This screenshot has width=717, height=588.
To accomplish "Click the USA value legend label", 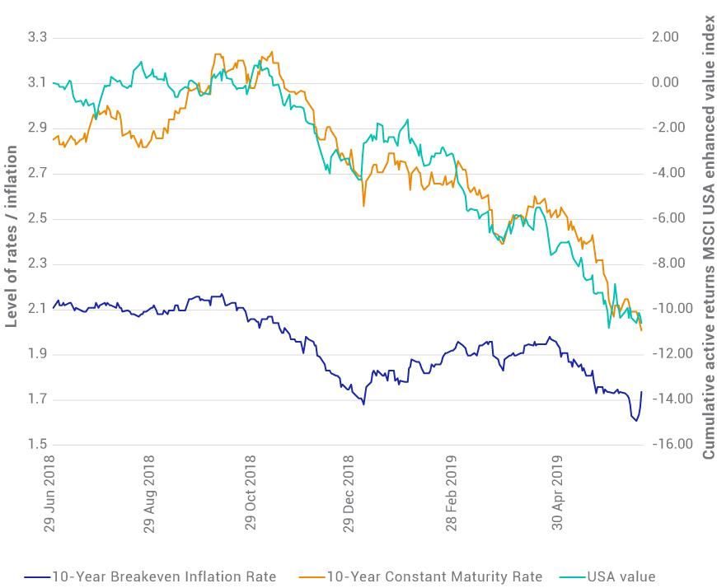I will (x=621, y=576).
